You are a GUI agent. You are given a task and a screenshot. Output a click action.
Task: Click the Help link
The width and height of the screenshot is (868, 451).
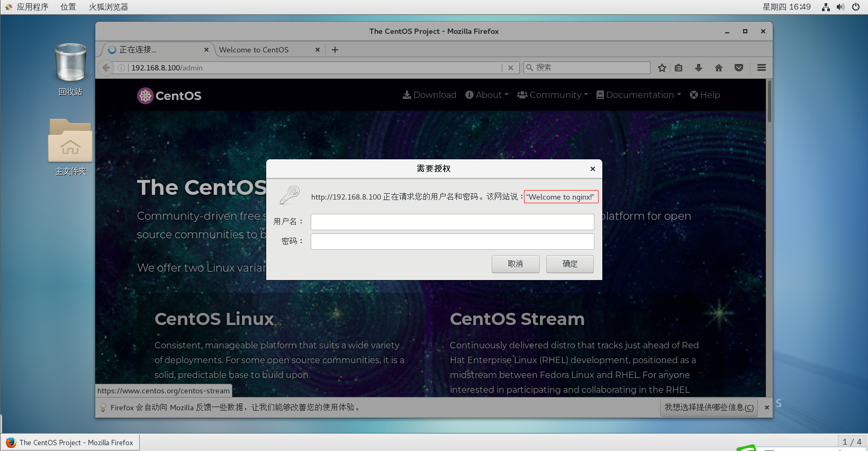pyautogui.click(x=705, y=95)
